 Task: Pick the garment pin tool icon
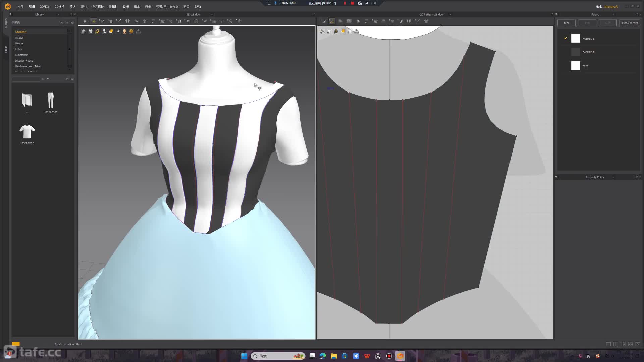pos(110,21)
